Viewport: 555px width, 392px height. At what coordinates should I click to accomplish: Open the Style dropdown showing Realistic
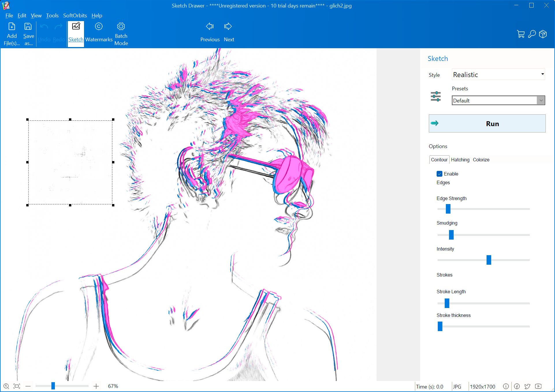[498, 75]
